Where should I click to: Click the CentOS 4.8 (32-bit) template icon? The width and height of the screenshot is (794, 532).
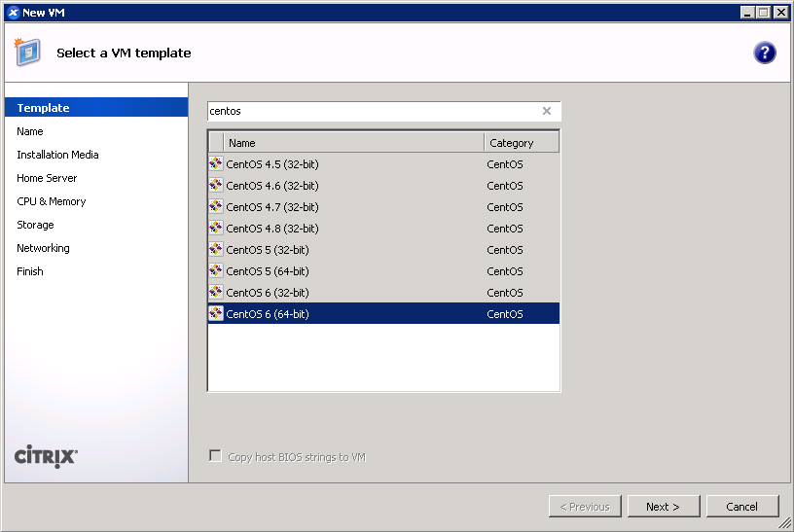(x=216, y=228)
